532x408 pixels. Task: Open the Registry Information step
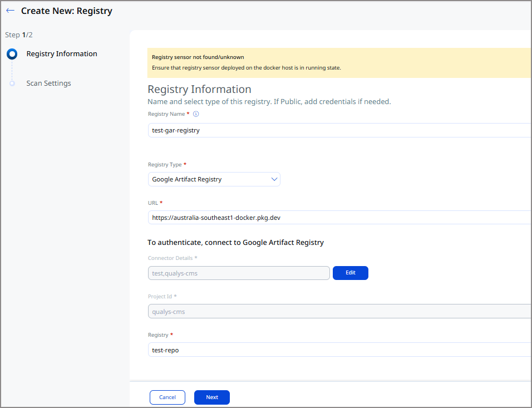pyautogui.click(x=62, y=53)
